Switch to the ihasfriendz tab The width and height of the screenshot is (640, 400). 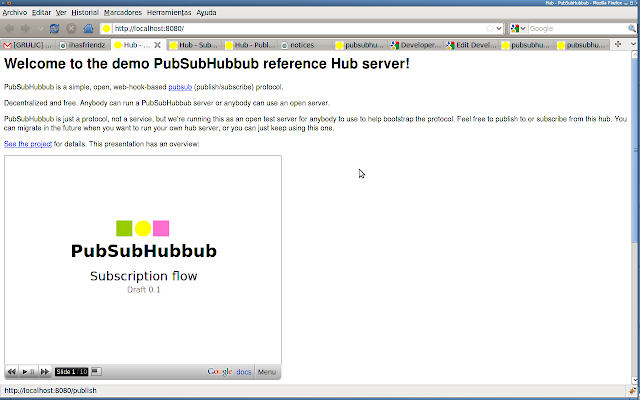(x=83, y=45)
